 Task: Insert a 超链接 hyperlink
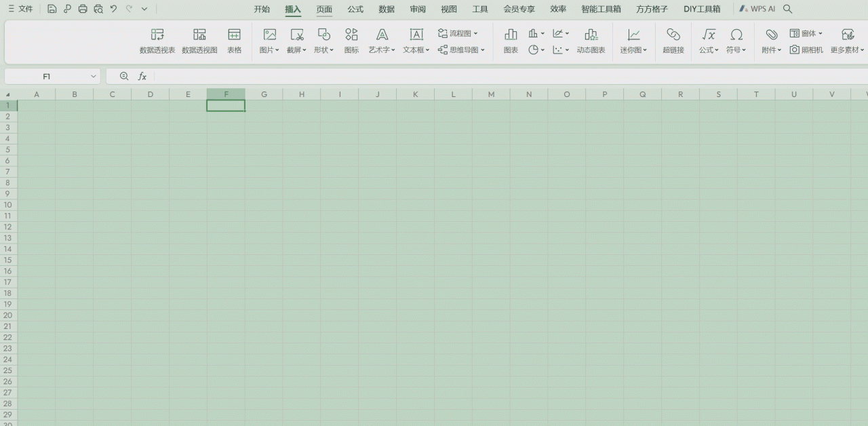(x=673, y=41)
